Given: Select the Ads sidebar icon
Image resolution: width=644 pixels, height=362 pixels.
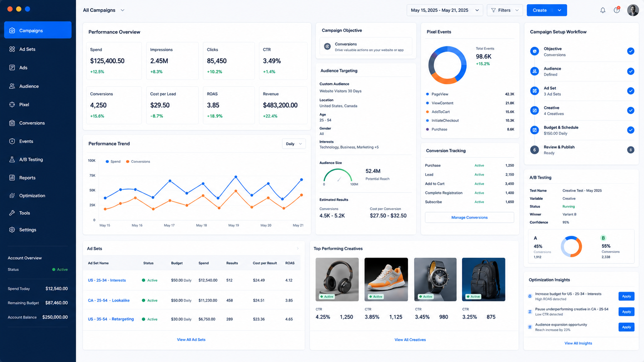Looking at the screenshot, I should coord(12,68).
